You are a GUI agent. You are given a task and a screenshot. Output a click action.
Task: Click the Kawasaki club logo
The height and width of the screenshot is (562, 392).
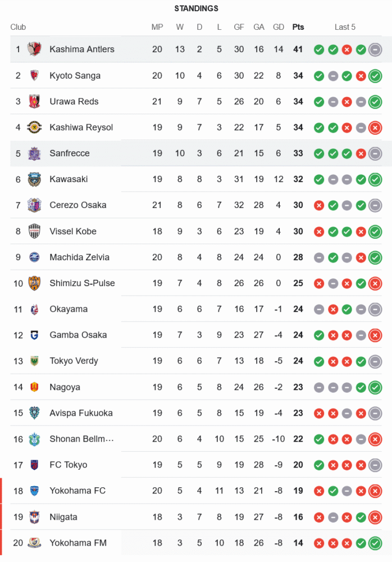point(35,179)
